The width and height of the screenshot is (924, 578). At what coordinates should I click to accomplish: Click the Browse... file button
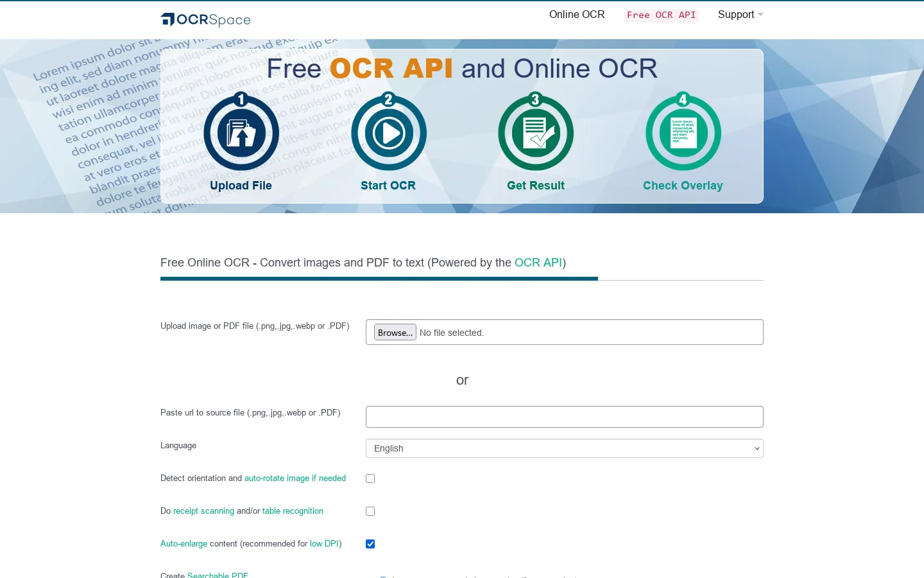[x=395, y=332]
